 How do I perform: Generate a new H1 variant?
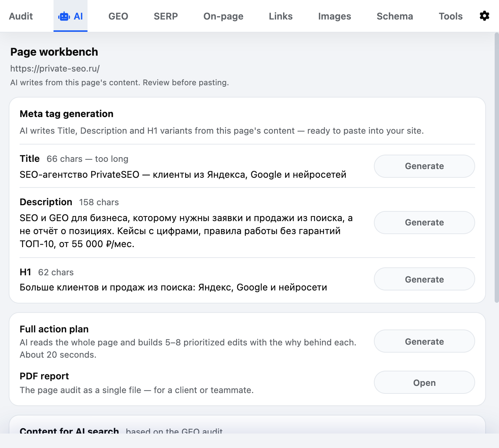tap(424, 279)
